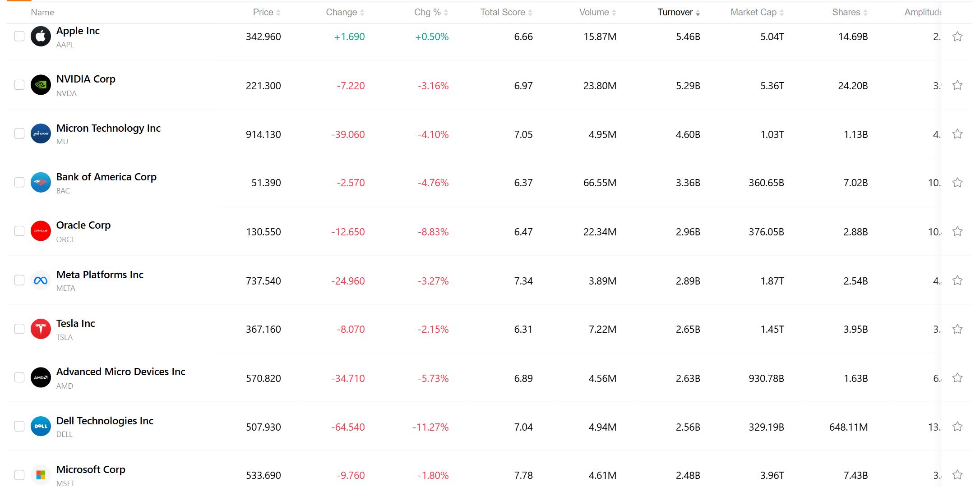Click the Meta Platforms logo icon
This screenshot has height=487, width=980.
(x=41, y=280)
